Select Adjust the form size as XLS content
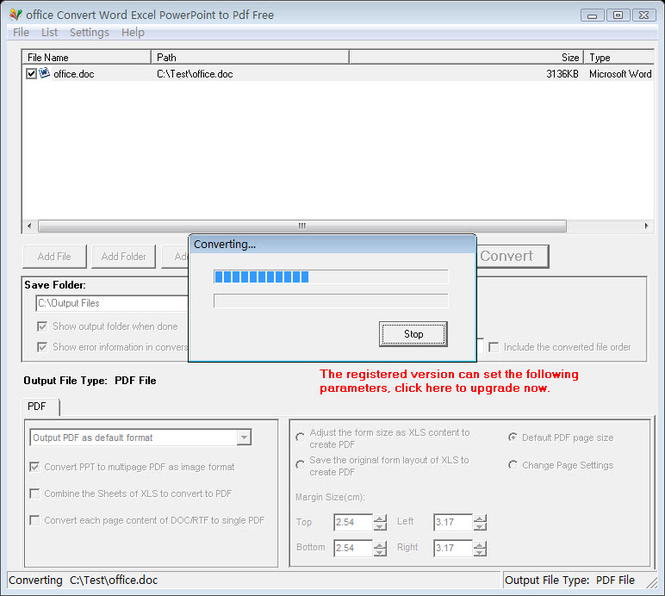This screenshot has height=596, width=665. 300,437
